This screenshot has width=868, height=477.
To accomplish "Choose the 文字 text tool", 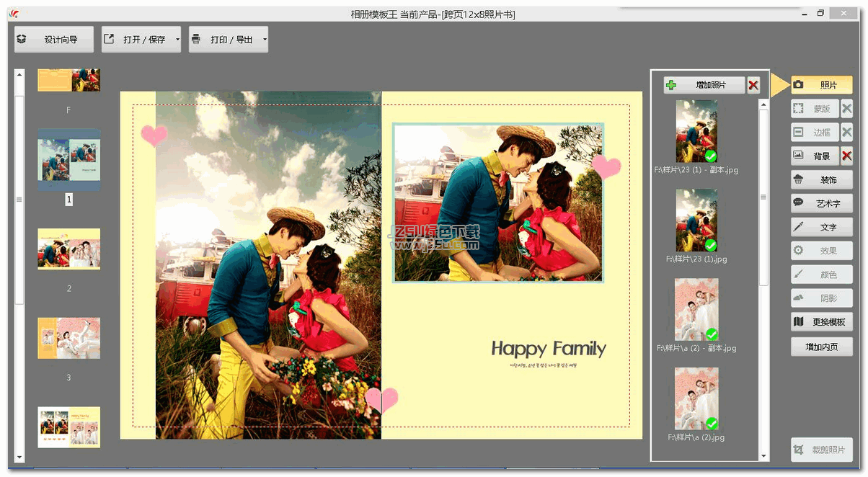I will pyautogui.click(x=821, y=227).
